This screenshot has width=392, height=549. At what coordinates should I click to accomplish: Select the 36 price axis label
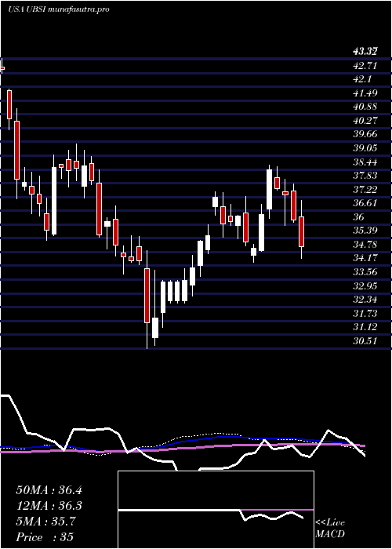[359, 217]
